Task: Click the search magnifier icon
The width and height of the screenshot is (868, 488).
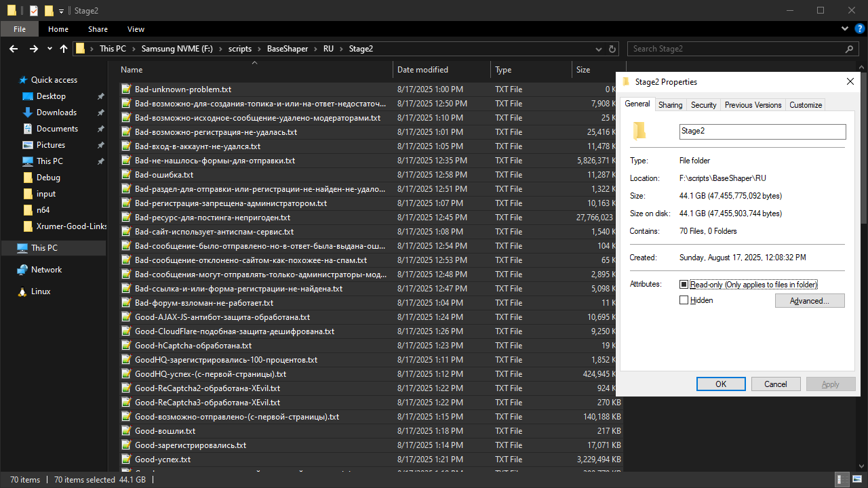Action: tap(849, 49)
